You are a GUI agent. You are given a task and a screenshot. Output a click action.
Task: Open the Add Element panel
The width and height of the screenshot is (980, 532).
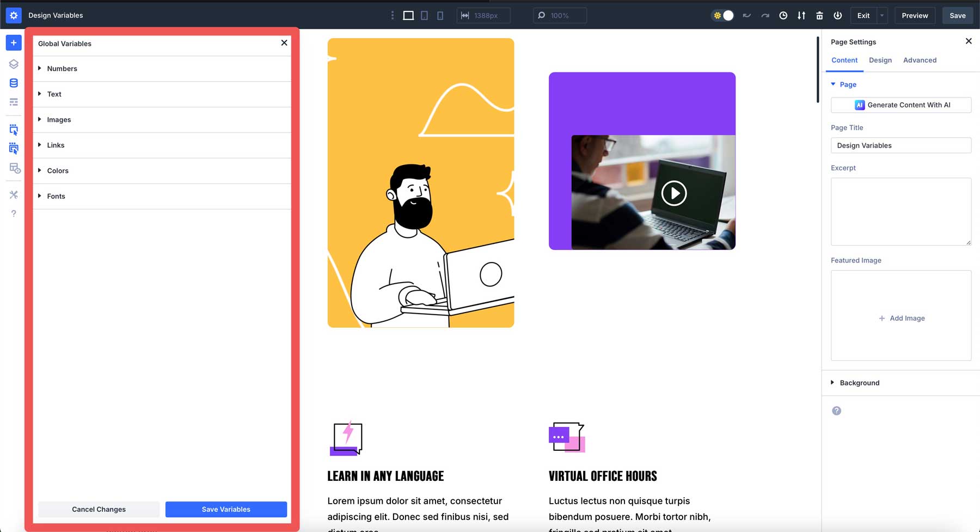click(14, 42)
